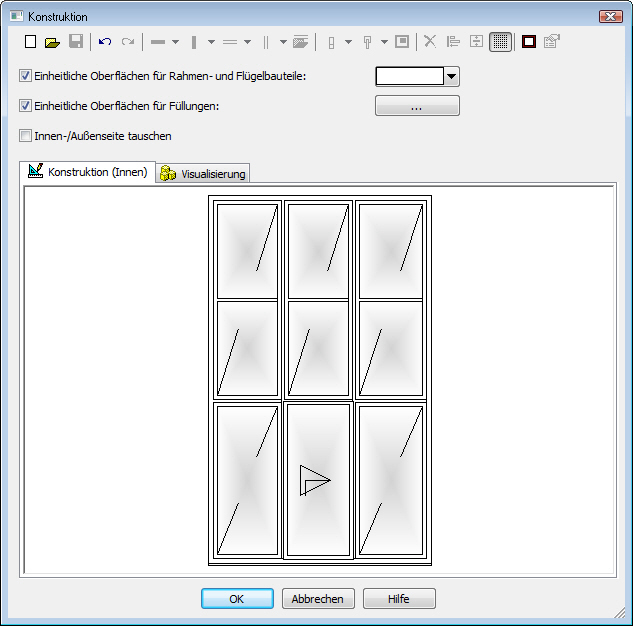The width and height of the screenshot is (633, 626).
Task: Click the align left edges icon
Action: click(453, 42)
